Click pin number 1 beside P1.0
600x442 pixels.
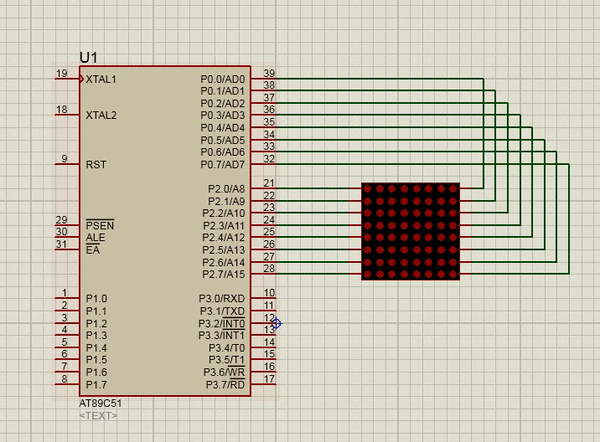[x=64, y=293]
